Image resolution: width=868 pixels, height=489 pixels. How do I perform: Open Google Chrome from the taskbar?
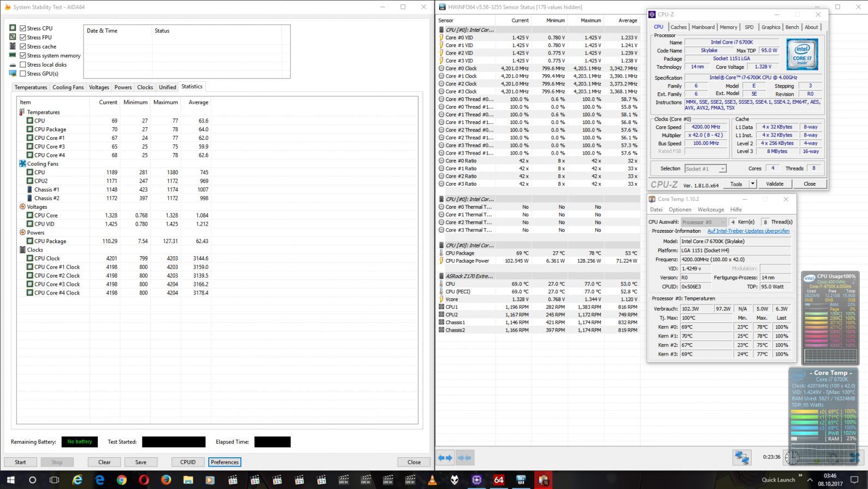(121, 480)
